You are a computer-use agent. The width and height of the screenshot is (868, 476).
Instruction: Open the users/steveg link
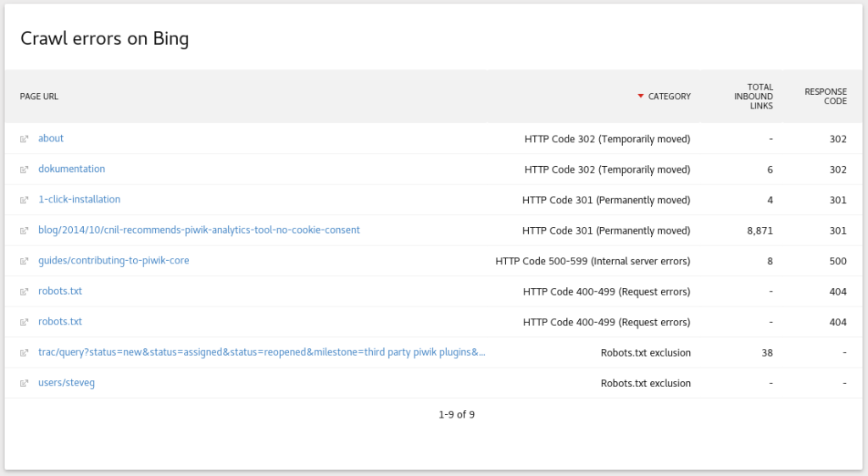coord(66,383)
